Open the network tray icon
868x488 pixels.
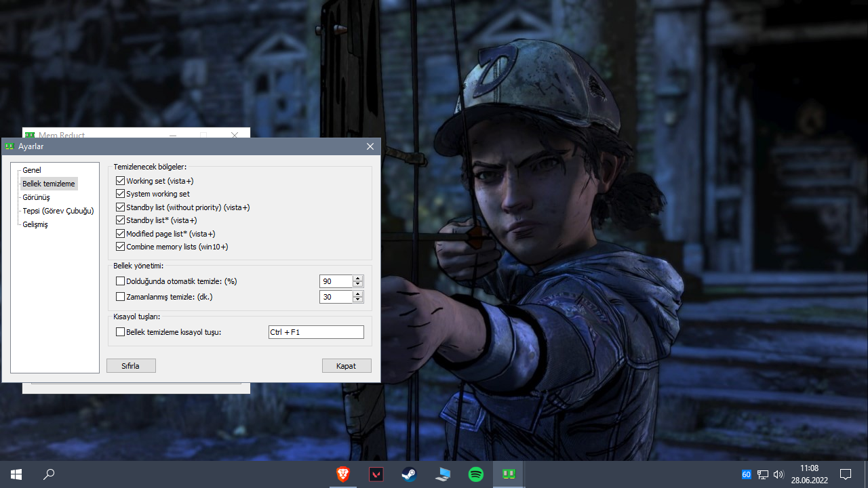point(763,474)
